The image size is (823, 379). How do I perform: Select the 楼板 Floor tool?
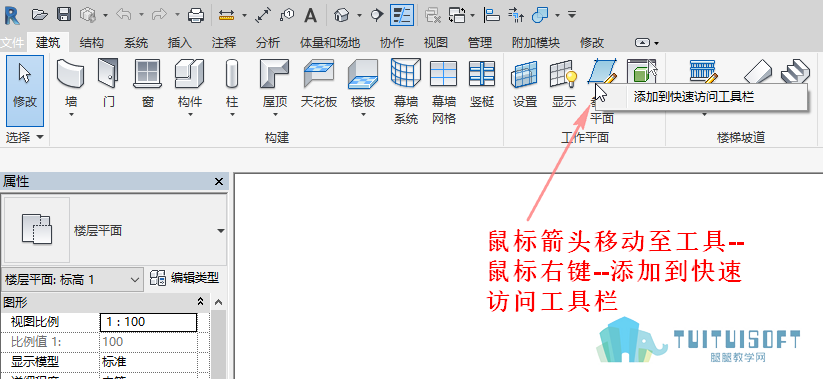pyautogui.click(x=363, y=88)
